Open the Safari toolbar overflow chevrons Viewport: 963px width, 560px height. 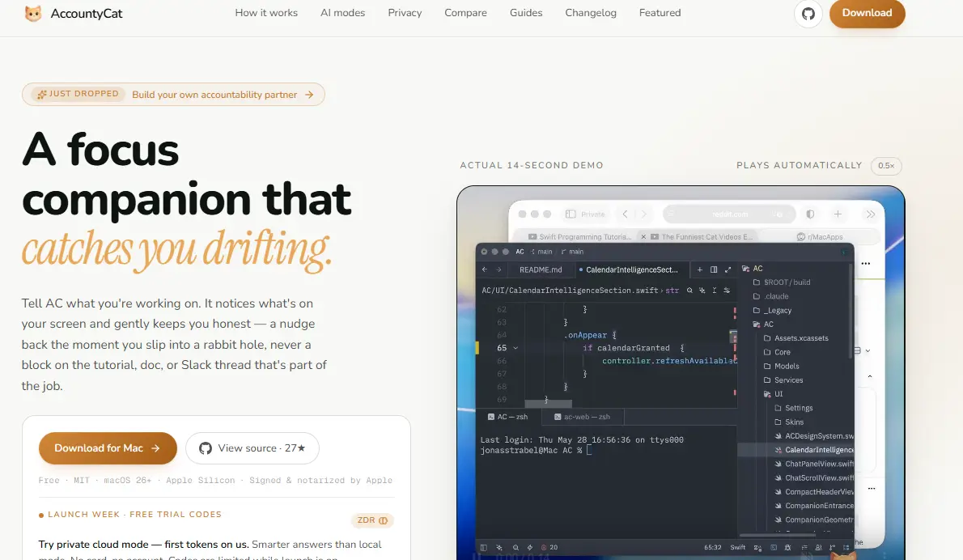[x=870, y=214]
